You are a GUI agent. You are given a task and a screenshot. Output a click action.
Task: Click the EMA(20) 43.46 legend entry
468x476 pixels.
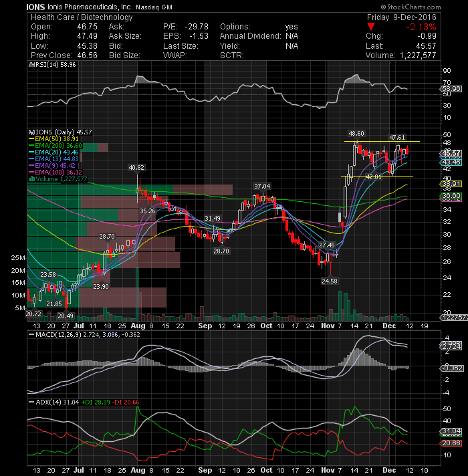[x=53, y=152]
